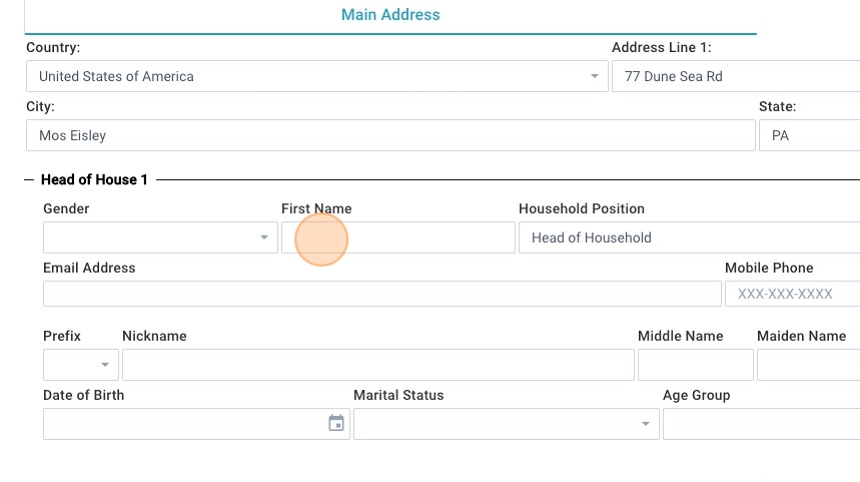Click the Household Position field

(x=688, y=238)
